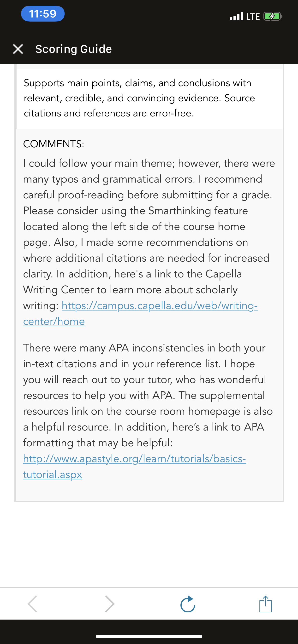Tap the COMMENTS heading

pos(54,144)
